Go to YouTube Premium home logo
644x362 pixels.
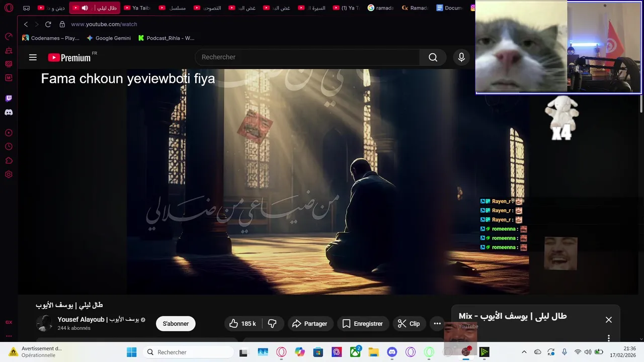pos(70,57)
